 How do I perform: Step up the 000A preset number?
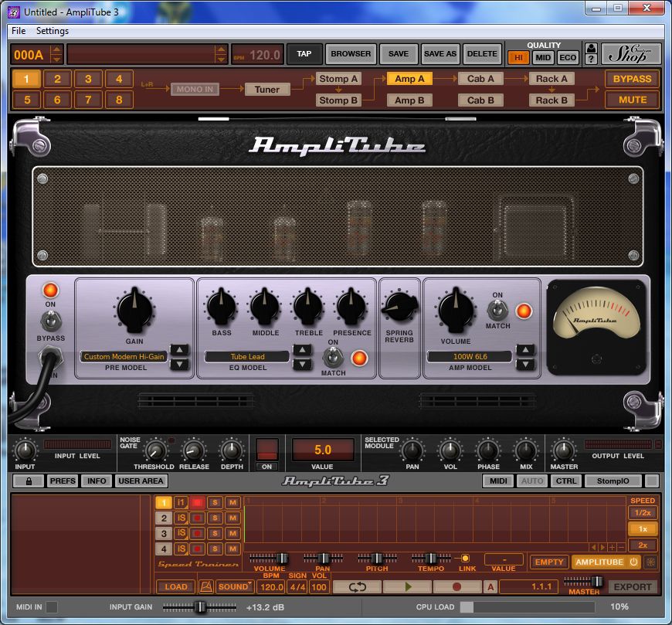coord(56,49)
